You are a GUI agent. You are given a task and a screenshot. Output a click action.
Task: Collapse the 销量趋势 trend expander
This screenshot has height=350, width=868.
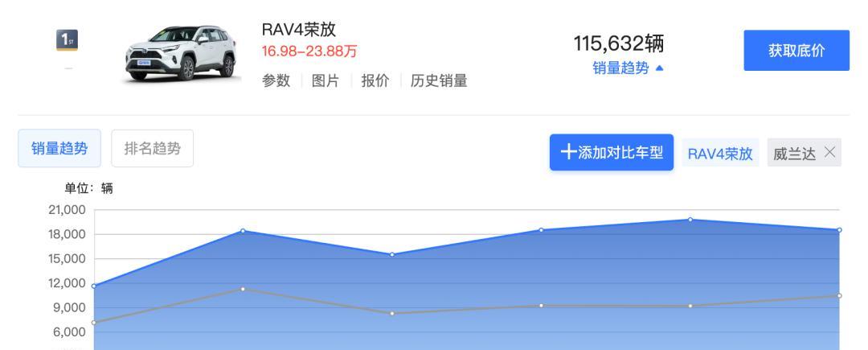628,68
